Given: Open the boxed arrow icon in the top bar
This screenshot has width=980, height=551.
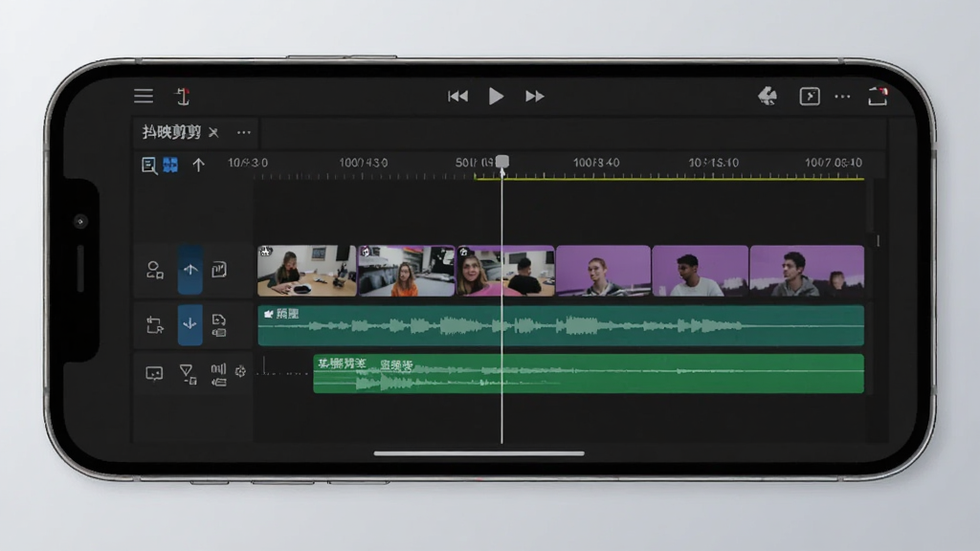Looking at the screenshot, I should pos(810,97).
